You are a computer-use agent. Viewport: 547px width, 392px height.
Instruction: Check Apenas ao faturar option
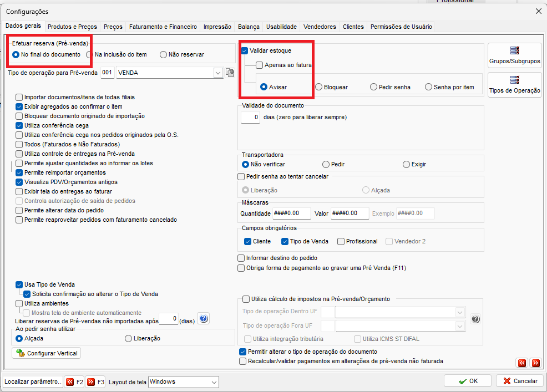(259, 65)
